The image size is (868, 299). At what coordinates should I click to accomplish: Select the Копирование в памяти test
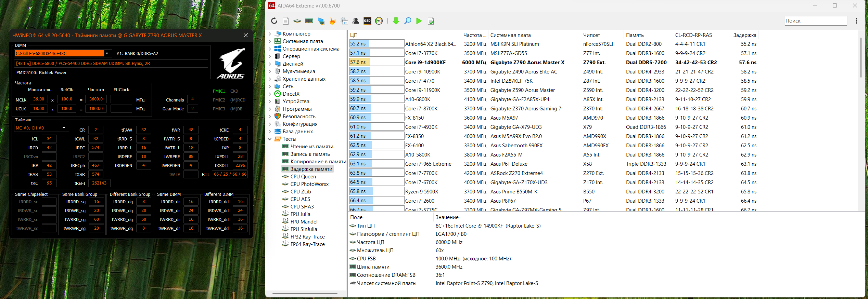318,162
